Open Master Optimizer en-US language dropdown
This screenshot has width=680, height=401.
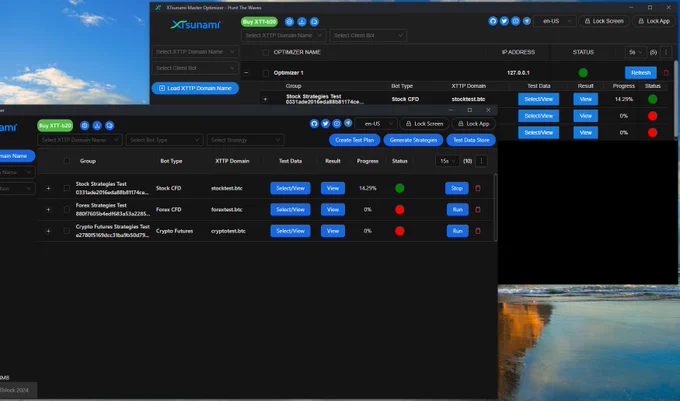555,21
